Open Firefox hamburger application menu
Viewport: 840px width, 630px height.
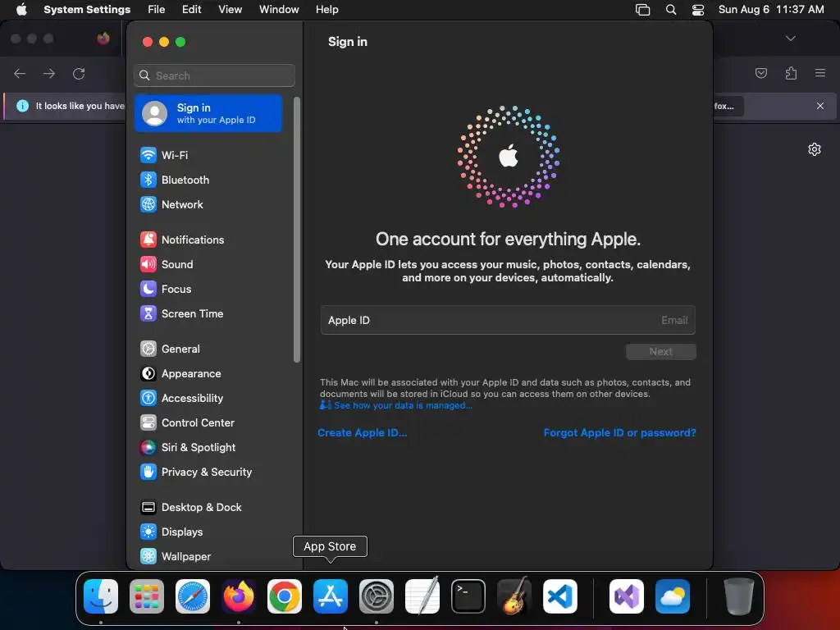pos(820,73)
